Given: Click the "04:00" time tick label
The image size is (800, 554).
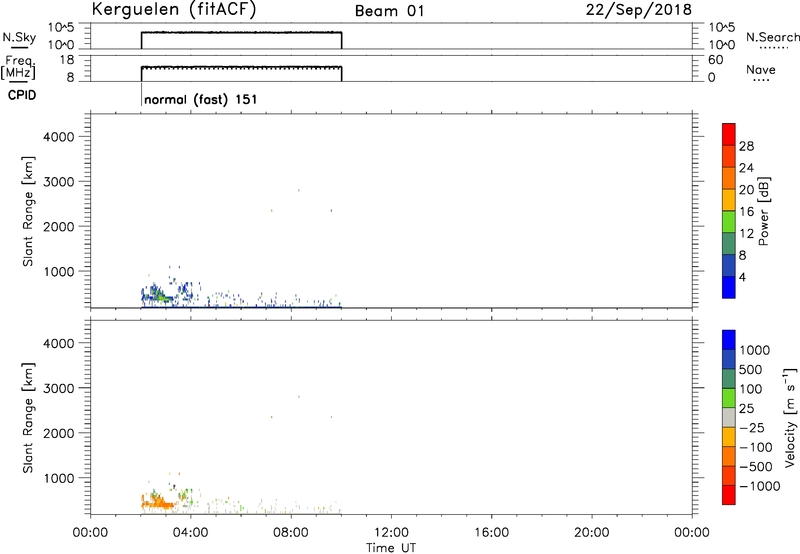Looking at the screenshot, I should tap(191, 533).
